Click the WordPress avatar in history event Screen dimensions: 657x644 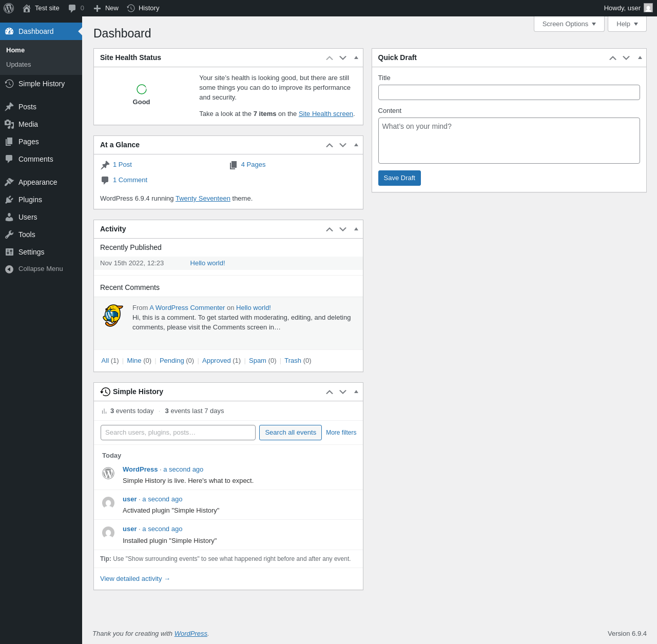tap(108, 473)
